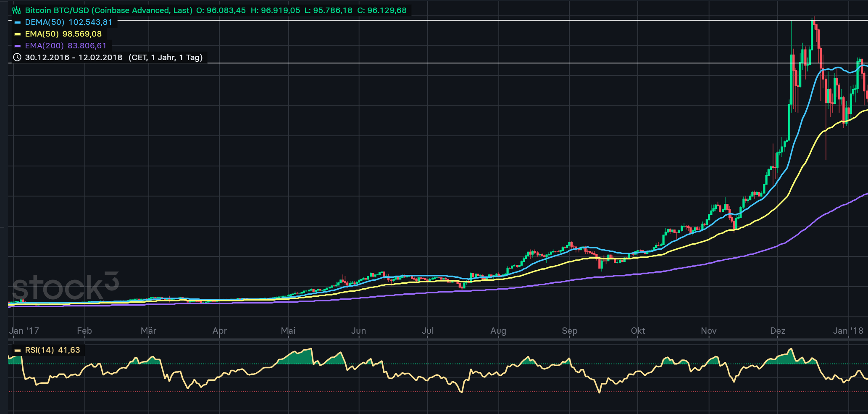This screenshot has width=868, height=414.
Task: Click the Jan '18 time axis label
Action: point(848,331)
